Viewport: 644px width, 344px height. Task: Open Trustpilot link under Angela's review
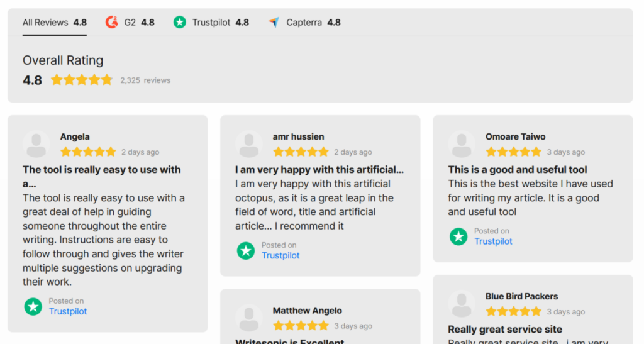(x=68, y=311)
